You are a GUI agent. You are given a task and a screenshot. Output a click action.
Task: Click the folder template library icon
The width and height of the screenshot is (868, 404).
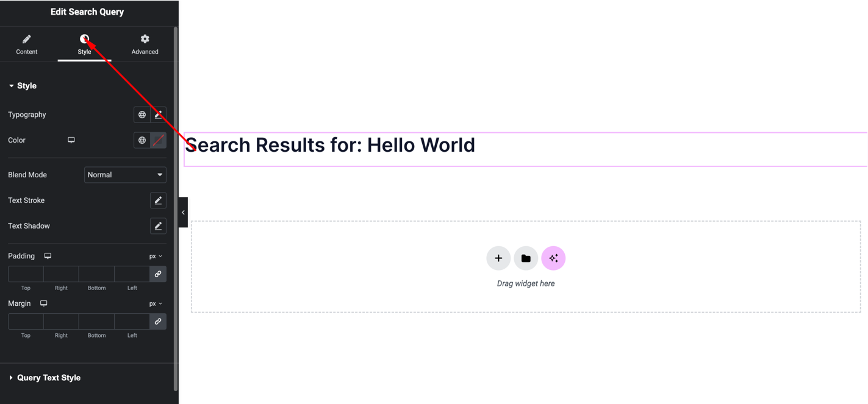pos(526,258)
